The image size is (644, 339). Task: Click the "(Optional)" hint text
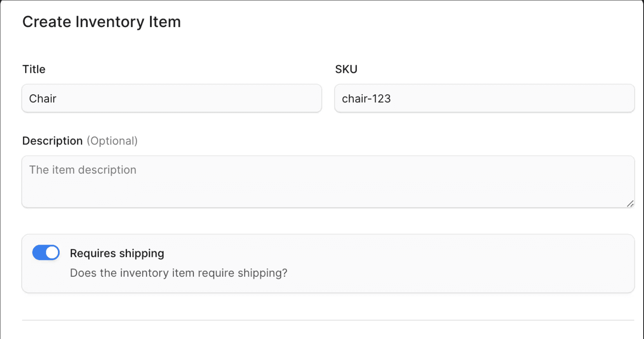(112, 141)
